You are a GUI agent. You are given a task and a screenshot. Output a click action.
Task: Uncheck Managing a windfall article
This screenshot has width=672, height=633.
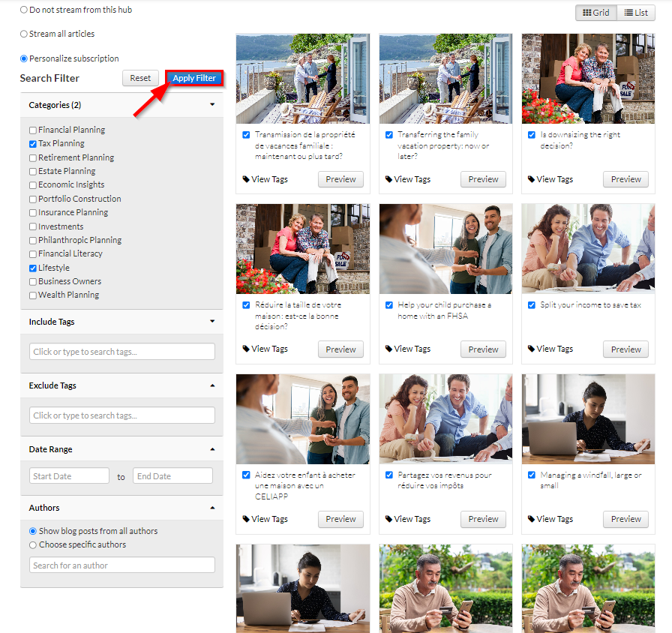tap(532, 475)
